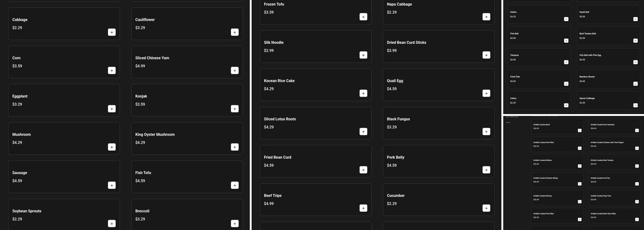
Task: Open the Drink menu category
Action: coord(508,122)
